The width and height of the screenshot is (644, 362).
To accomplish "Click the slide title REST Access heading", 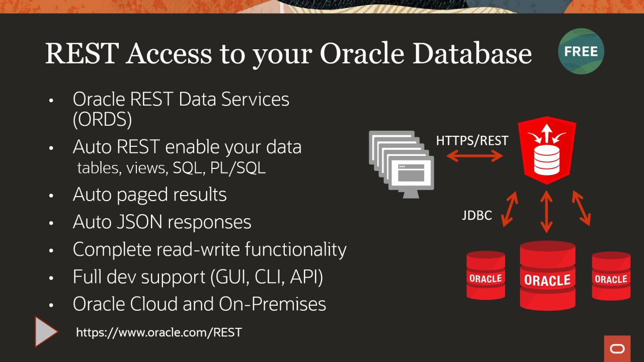I will point(288,53).
